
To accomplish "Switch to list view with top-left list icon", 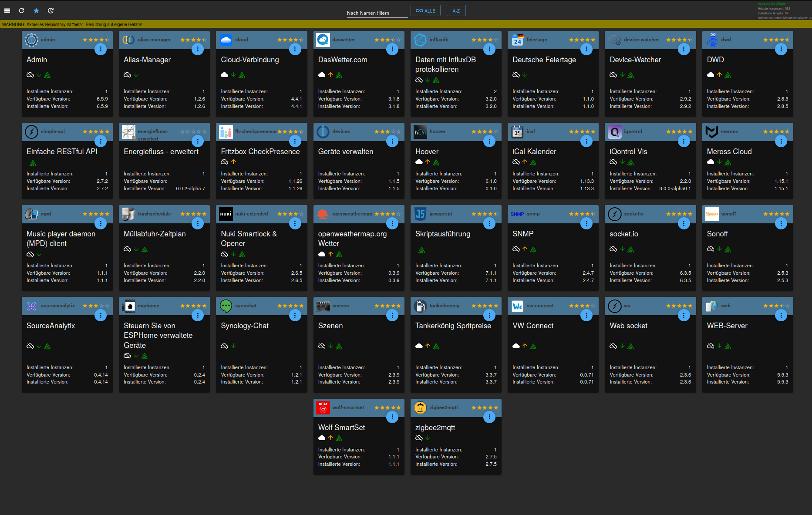I will 7,10.
